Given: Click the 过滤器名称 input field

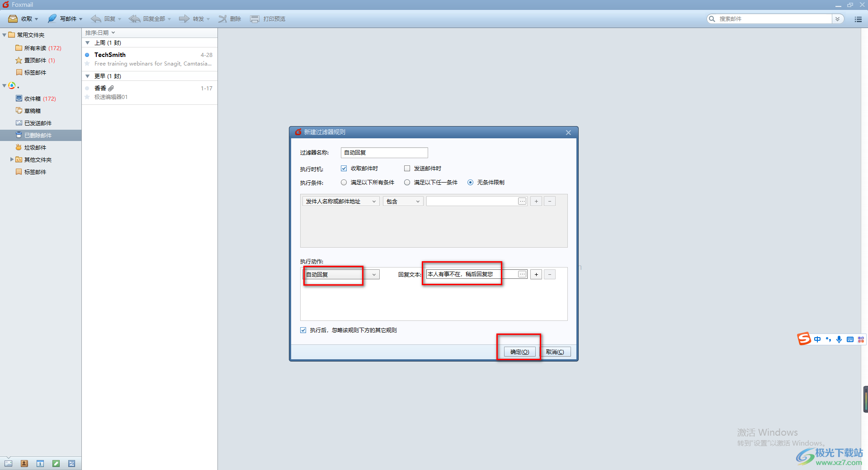Looking at the screenshot, I should point(384,153).
